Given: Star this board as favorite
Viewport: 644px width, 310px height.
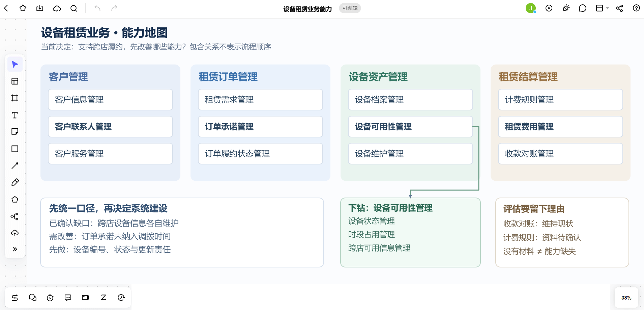Looking at the screenshot, I should coord(23,8).
